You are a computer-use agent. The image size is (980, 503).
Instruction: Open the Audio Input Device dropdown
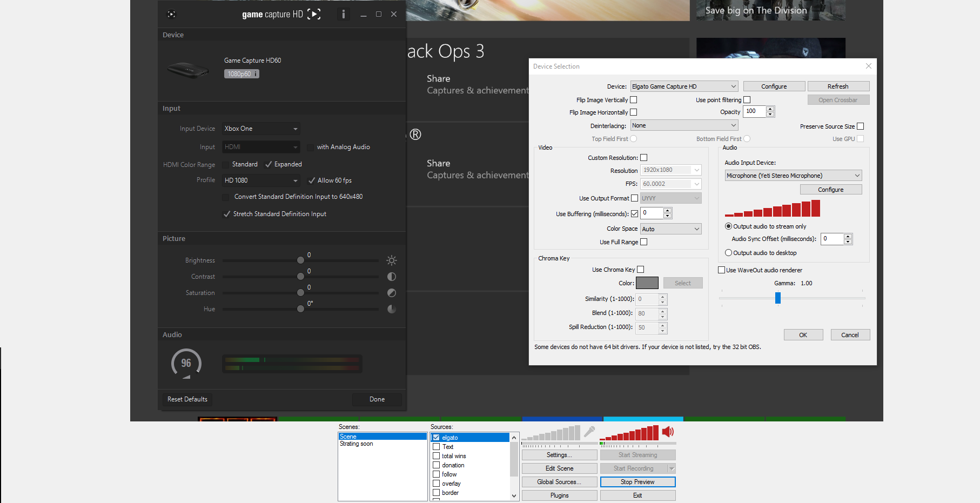tap(793, 176)
